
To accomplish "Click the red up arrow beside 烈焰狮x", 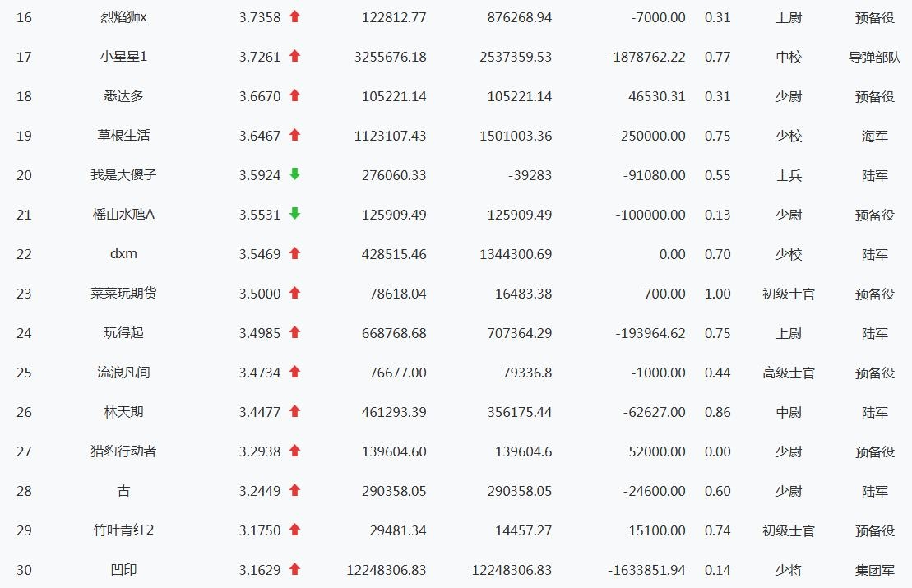I will point(295,16).
